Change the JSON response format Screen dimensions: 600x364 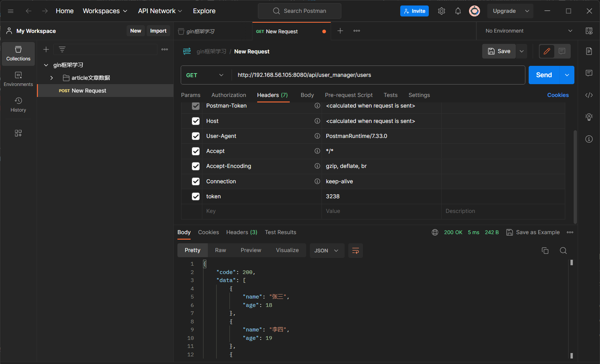327,251
